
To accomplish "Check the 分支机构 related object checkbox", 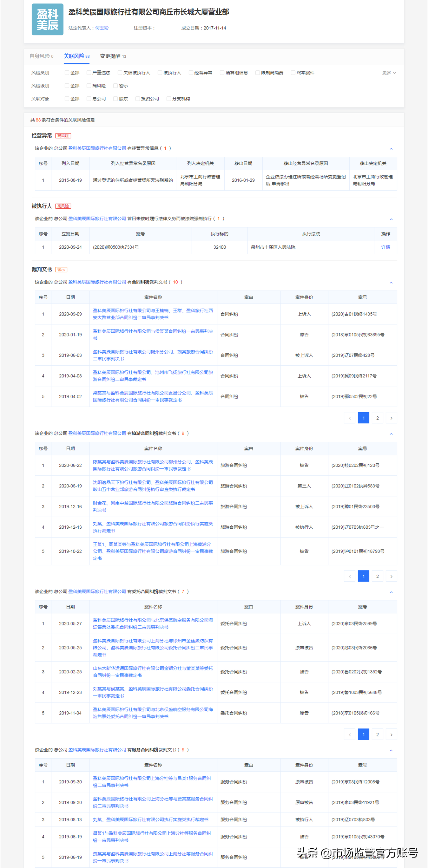I will coord(169,99).
